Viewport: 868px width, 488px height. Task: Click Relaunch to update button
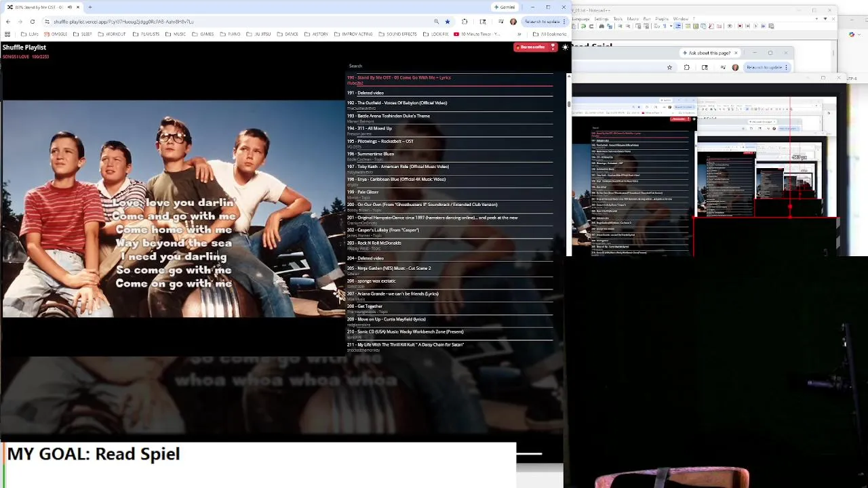point(545,22)
